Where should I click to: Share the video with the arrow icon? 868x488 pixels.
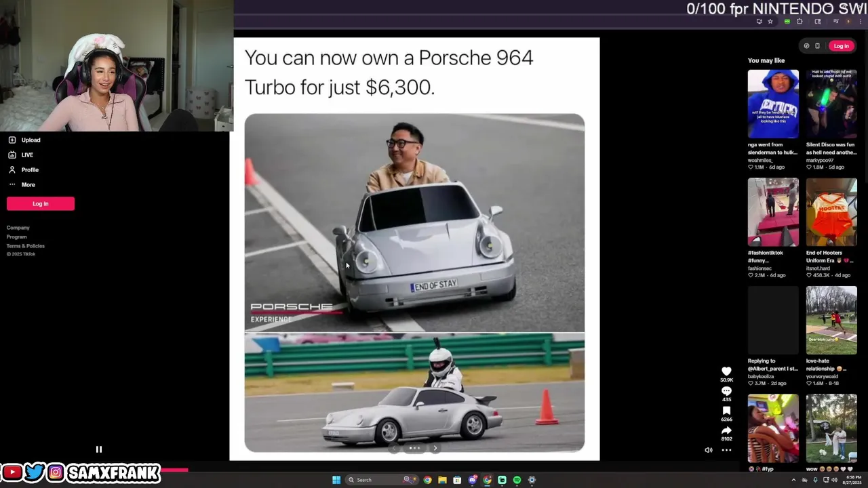click(x=726, y=430)
